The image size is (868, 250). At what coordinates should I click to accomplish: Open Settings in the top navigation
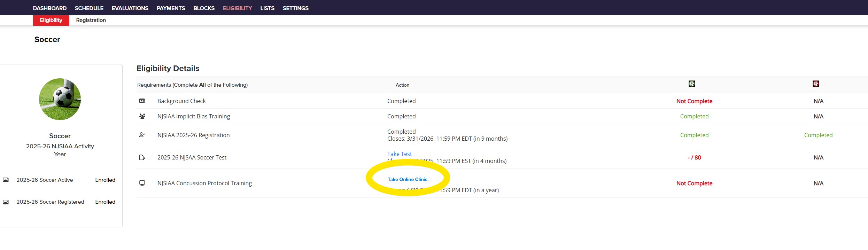[295, 8]
